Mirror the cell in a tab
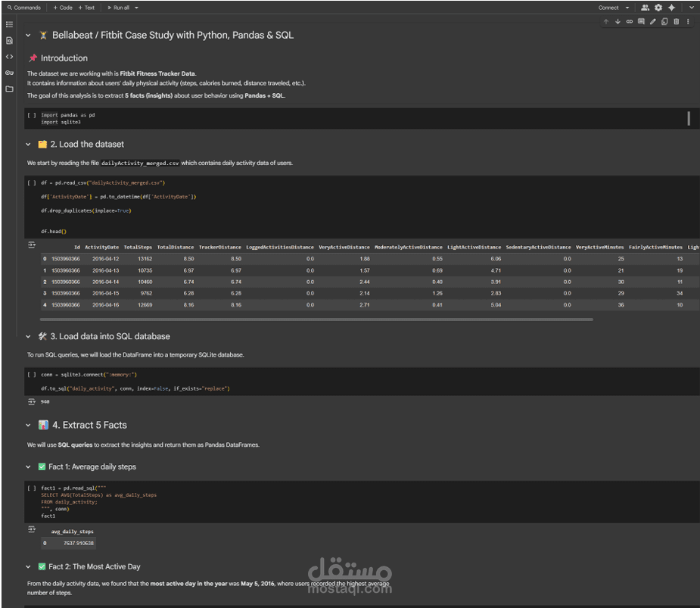Screen dimensions: 700x608 pyautogui.click(x=664, y=21)
